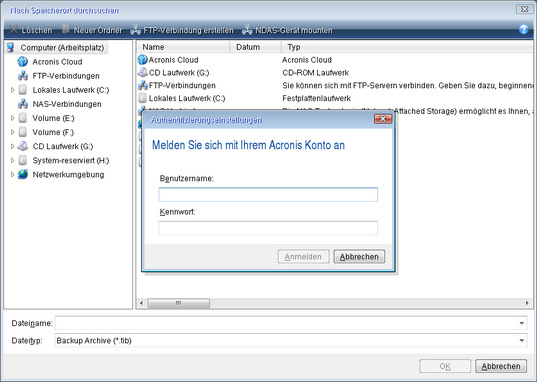This screenshot has width=537, height=382.
Task: Select Computer (Arbeitsplatz) label in tree
Action: (x=62, y=48)
